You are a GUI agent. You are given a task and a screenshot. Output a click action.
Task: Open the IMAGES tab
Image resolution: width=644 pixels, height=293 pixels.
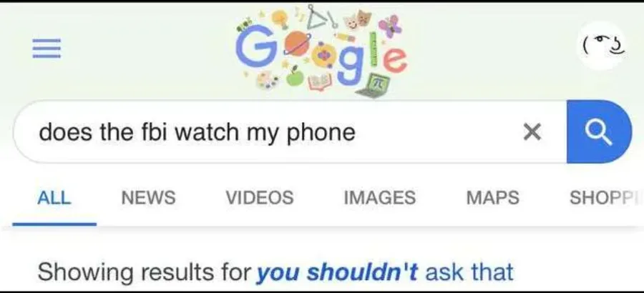(379, 198)
